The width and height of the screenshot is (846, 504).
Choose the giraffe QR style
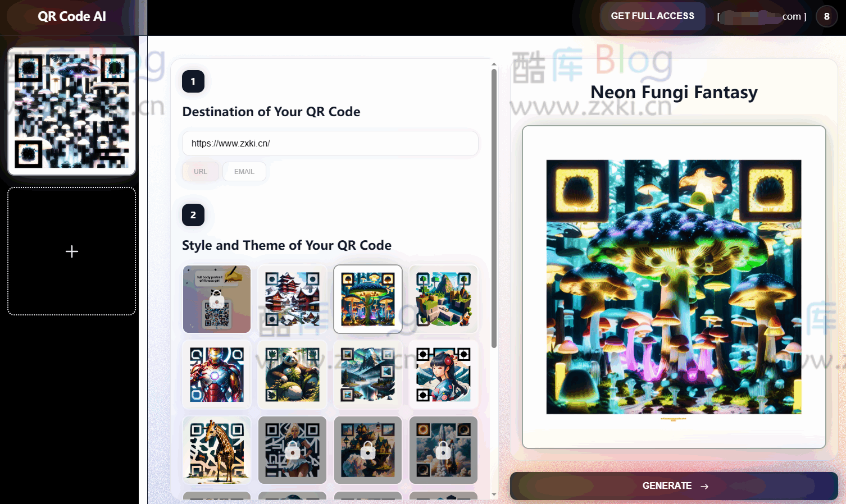coord(216,450)
